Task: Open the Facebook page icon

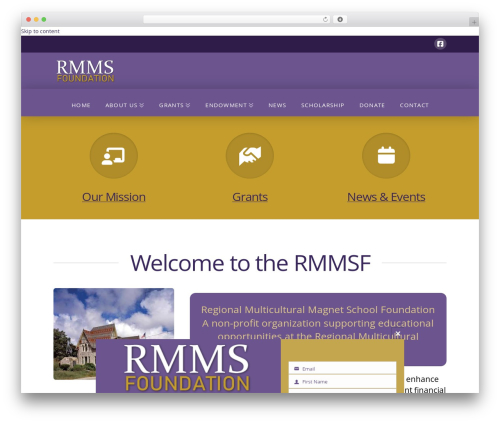Action: click(440, 44)
